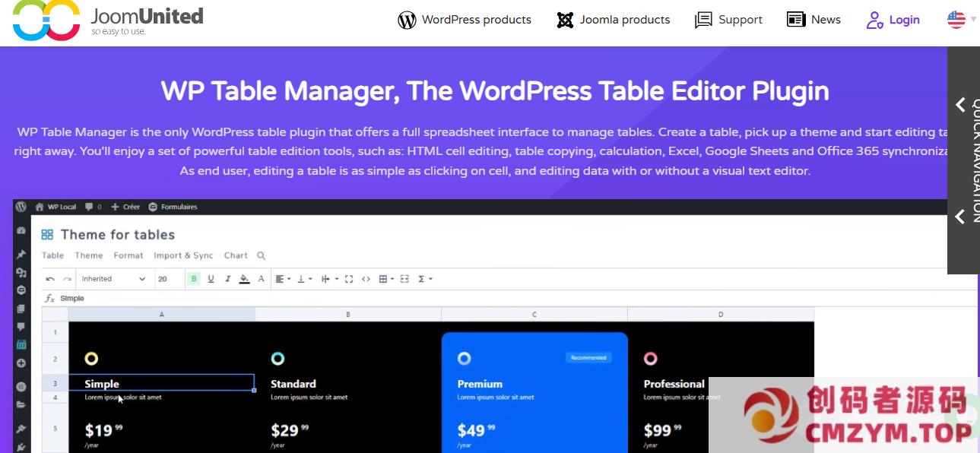Click the HTML code brackets icon
This screenshot has height=453, width=980.
click(366, 279)
